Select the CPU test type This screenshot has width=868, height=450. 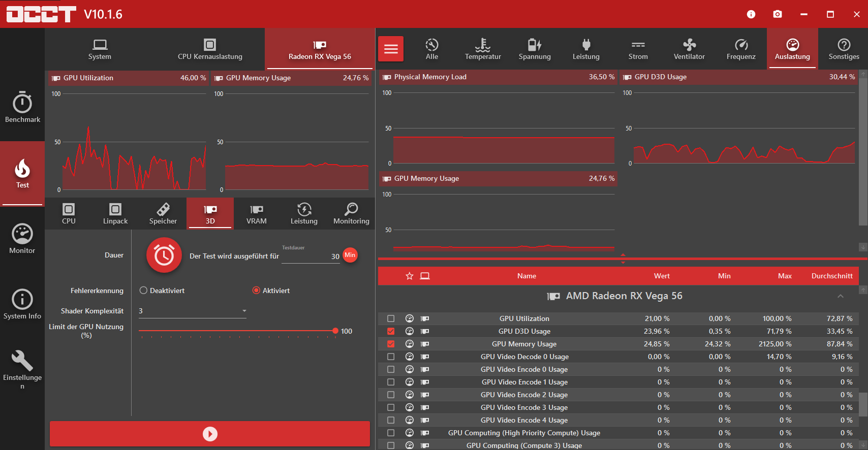pos(69,213)
